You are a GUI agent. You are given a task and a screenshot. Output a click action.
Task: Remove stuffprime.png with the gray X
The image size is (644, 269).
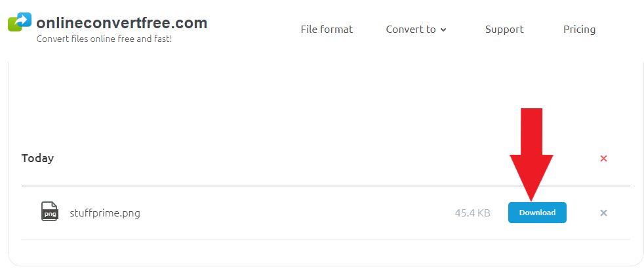(x=603, y=213)
